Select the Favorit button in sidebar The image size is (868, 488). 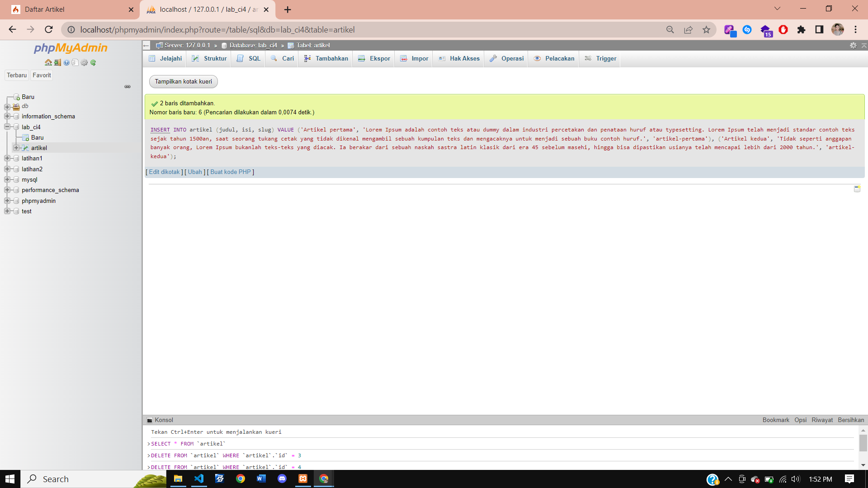[42, 75]
